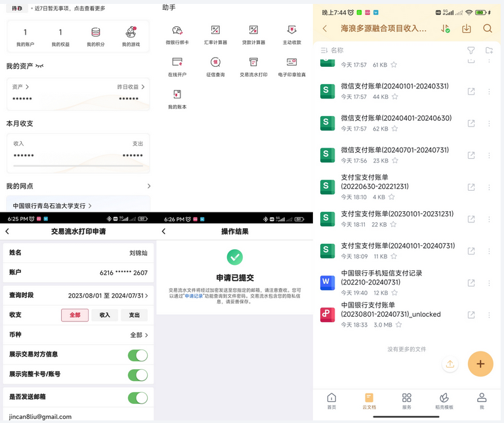Open more options for 中国银行支付账单 unlocked
504x423 pixels.
tap(489, 315)
